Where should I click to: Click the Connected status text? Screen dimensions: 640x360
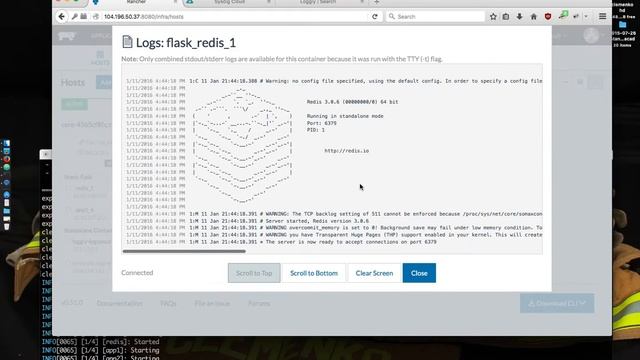[137, 273]
